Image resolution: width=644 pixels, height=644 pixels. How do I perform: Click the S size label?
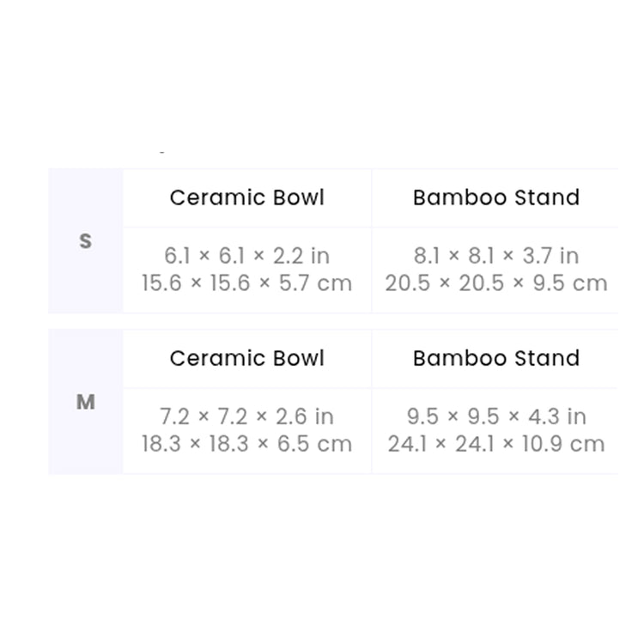point(85,241)
